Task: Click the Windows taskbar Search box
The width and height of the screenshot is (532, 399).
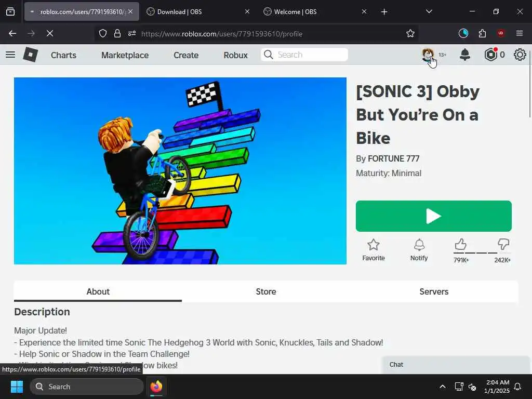Action: click(x=87, y=387)
